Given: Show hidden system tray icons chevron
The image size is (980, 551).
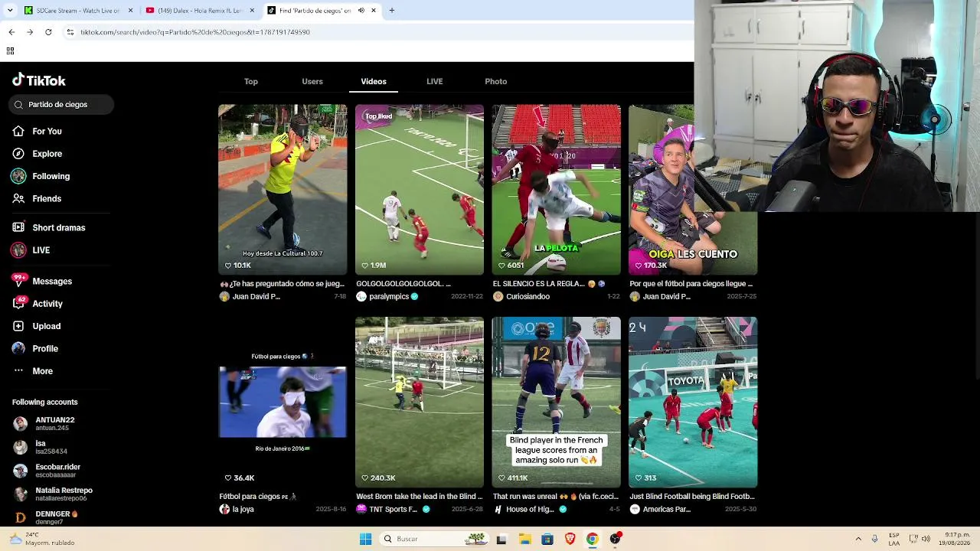Looking at the screenshot, I should (x=858, y=540).
